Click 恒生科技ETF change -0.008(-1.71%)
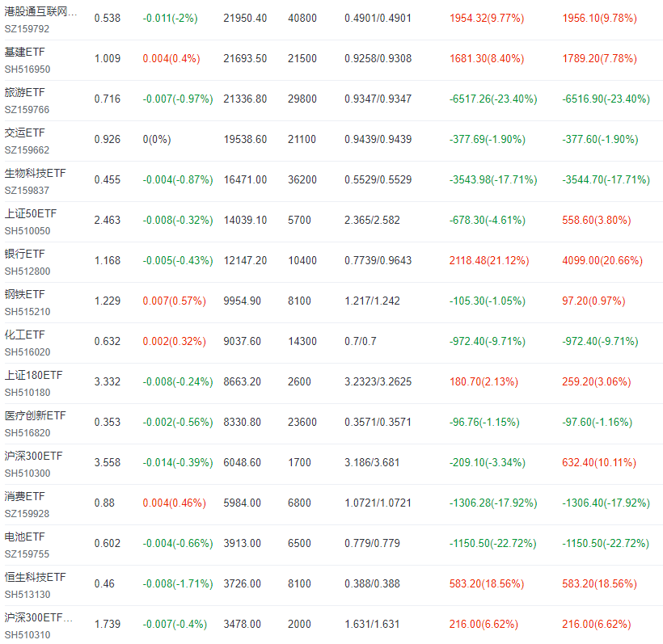Screen dimensions: 663x644 (x=178, y=583)
